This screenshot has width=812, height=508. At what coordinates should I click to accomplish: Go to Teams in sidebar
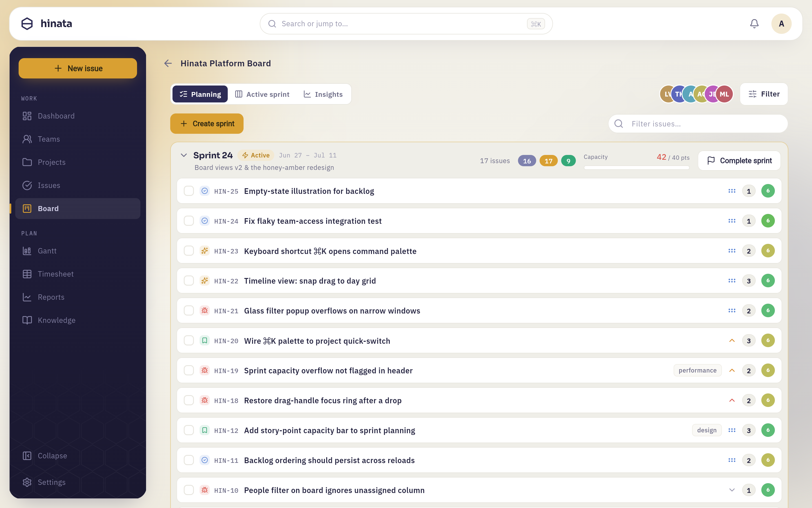pyautogui.click(x=78, y=139)
